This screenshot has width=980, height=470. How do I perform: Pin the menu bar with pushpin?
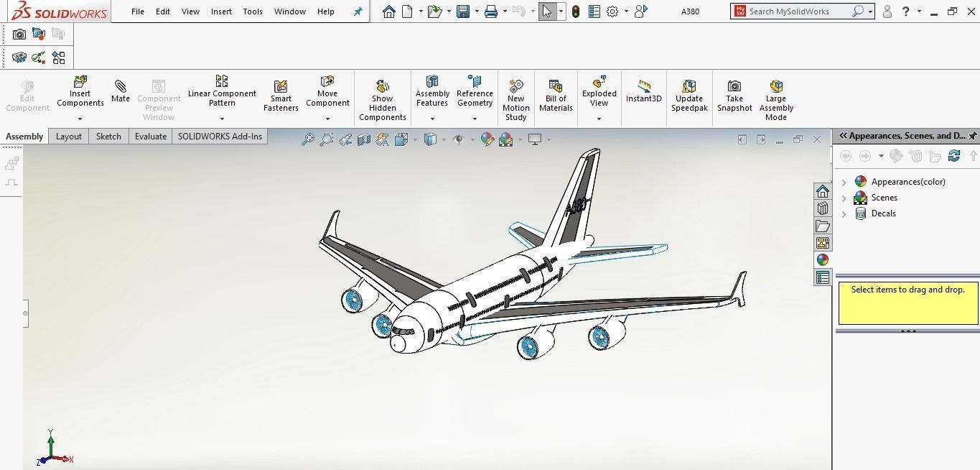point(358,11)
